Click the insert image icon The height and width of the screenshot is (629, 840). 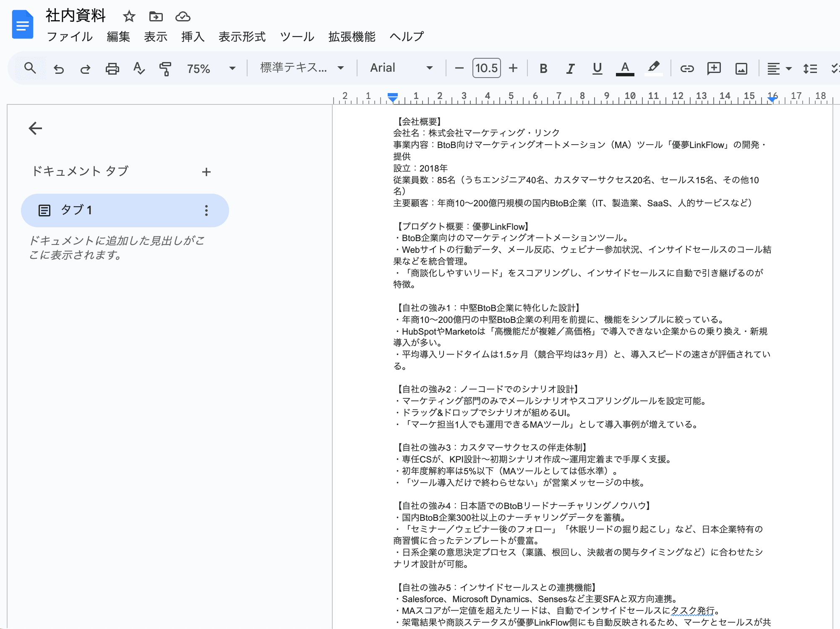[741, 68]
